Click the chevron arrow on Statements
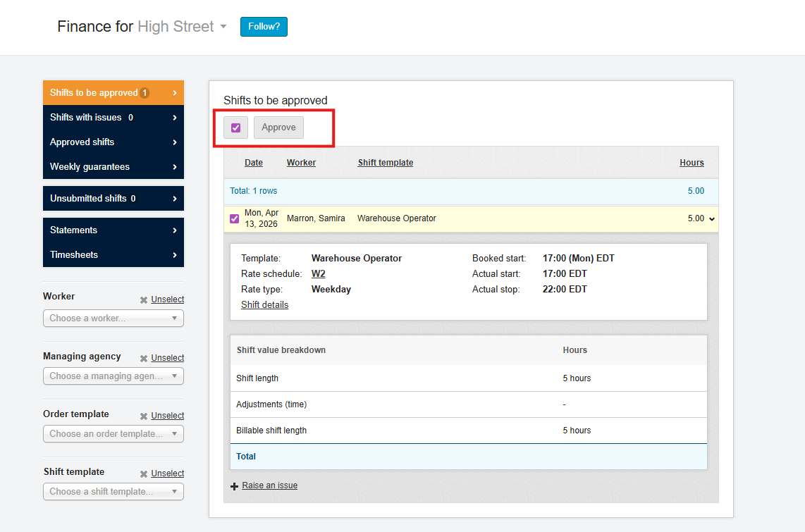The width and height of the screenshot is (805, 532). coord(175,230)
